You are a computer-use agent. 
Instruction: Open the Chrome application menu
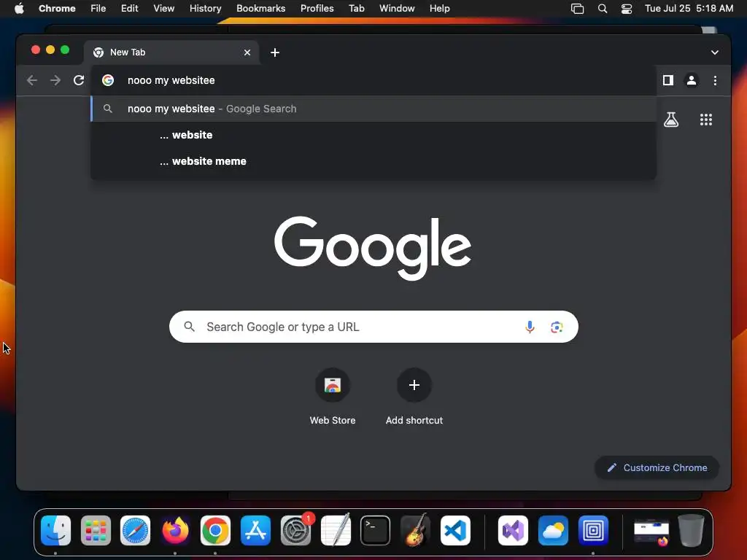pos(57,9)
